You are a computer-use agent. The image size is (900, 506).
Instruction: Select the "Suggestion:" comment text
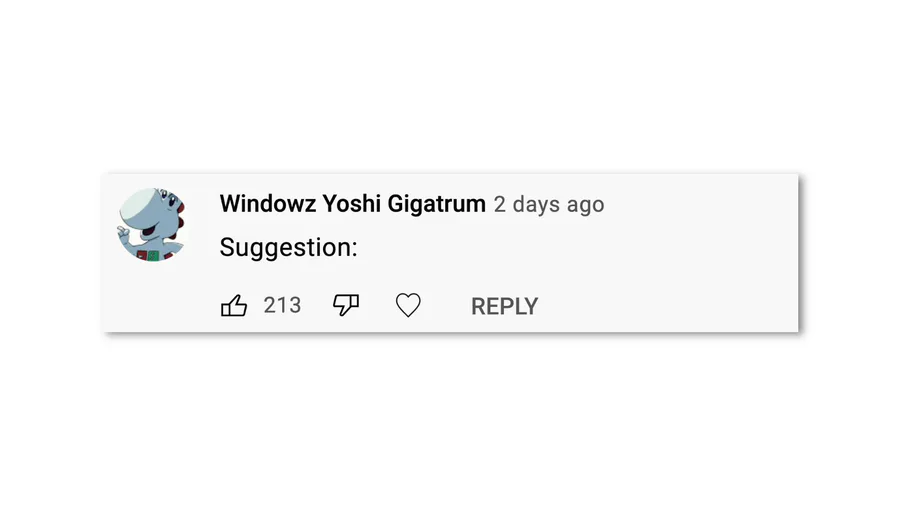point(288,248)
